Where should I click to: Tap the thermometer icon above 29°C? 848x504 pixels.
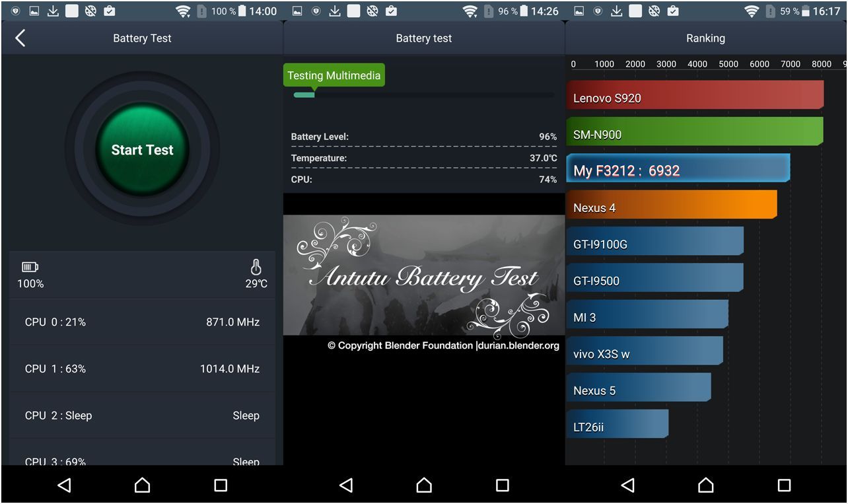click(x=256, y=267)
